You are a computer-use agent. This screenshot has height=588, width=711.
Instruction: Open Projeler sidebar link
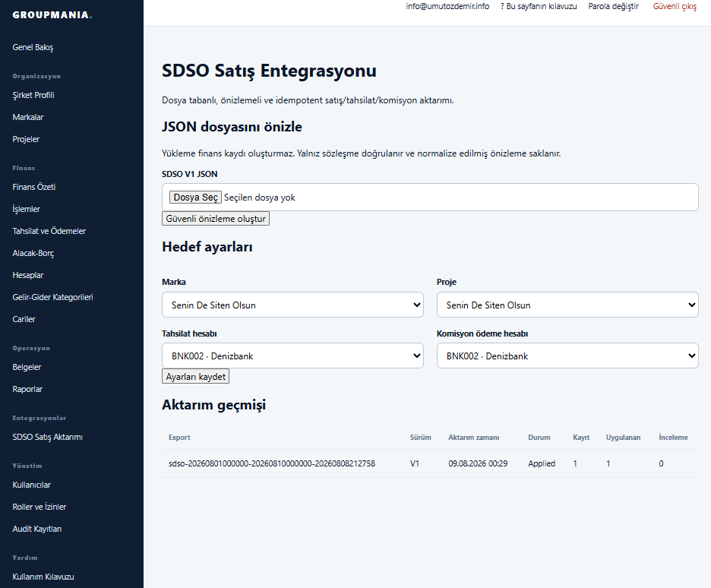tap(26, 139)
